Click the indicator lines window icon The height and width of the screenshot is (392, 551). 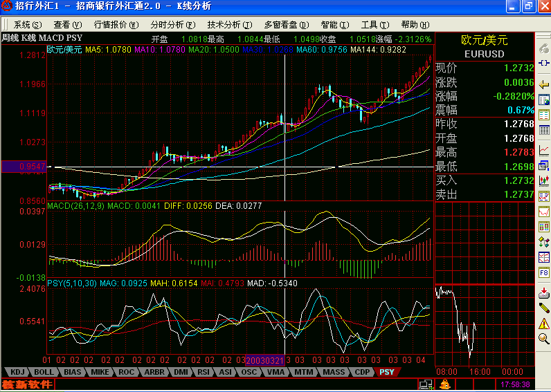coord(543,196)
